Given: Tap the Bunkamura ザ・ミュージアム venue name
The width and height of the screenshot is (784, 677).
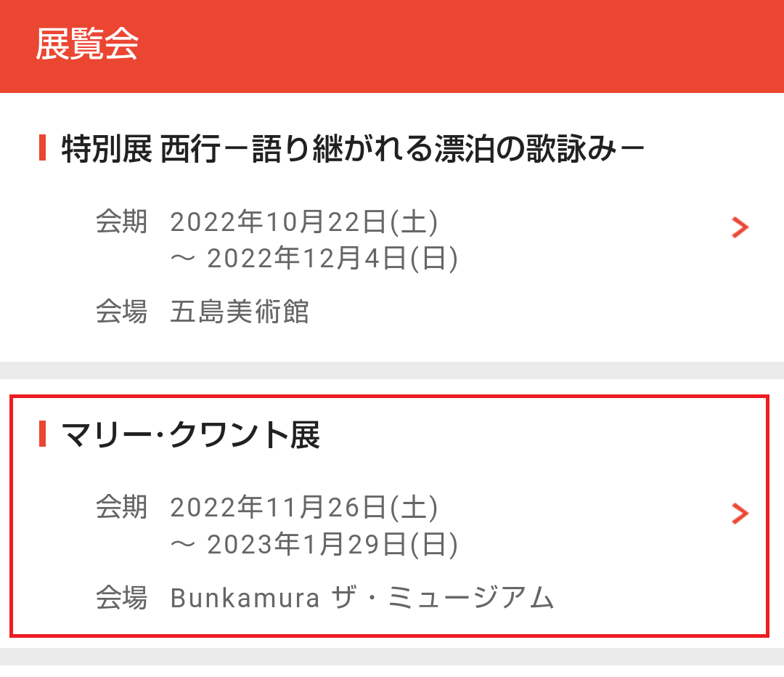Looking at the screenshot, I should [x=362, y=598].
